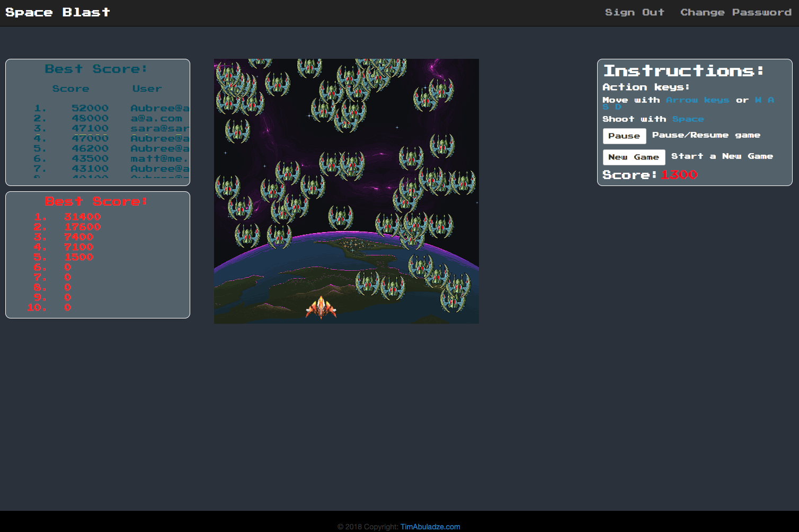
Task: Click the sara@sar leaderboard entry
Action: pyautogui.click(x=159, y=128)
